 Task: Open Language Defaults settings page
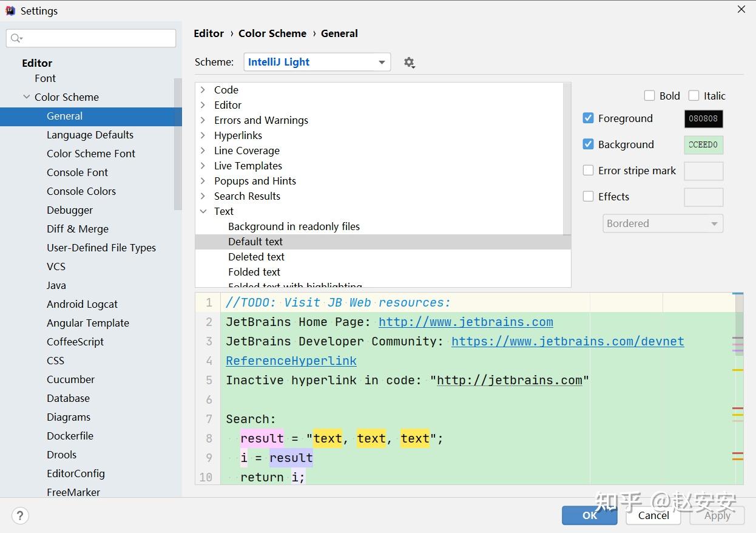tap(90, 135)
